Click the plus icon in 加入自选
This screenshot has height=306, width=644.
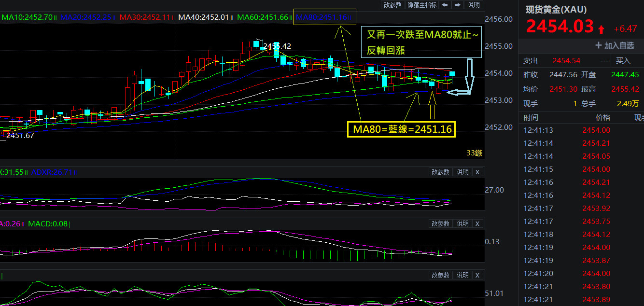point(599,45)
